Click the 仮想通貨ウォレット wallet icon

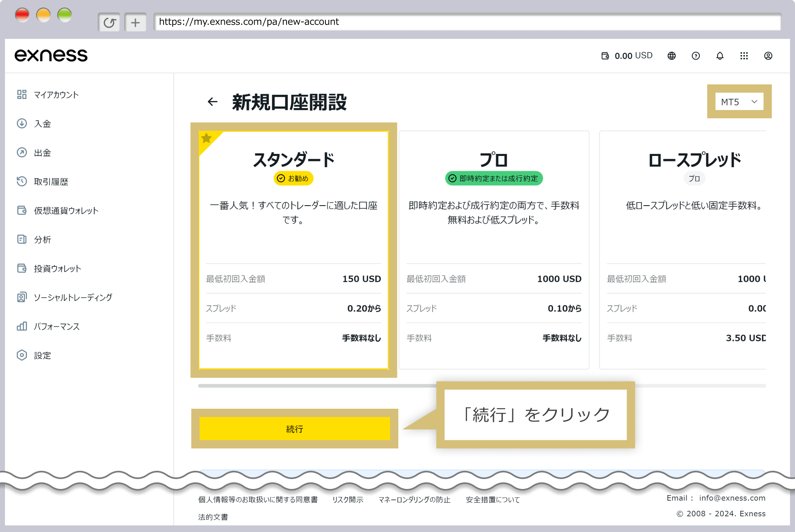[22, 210]
